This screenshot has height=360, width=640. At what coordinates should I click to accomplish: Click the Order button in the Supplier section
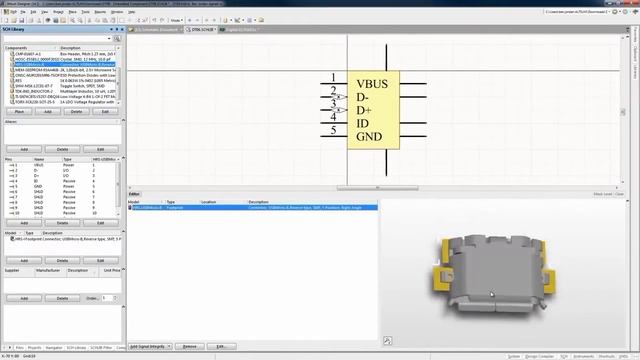pos(92,298)
